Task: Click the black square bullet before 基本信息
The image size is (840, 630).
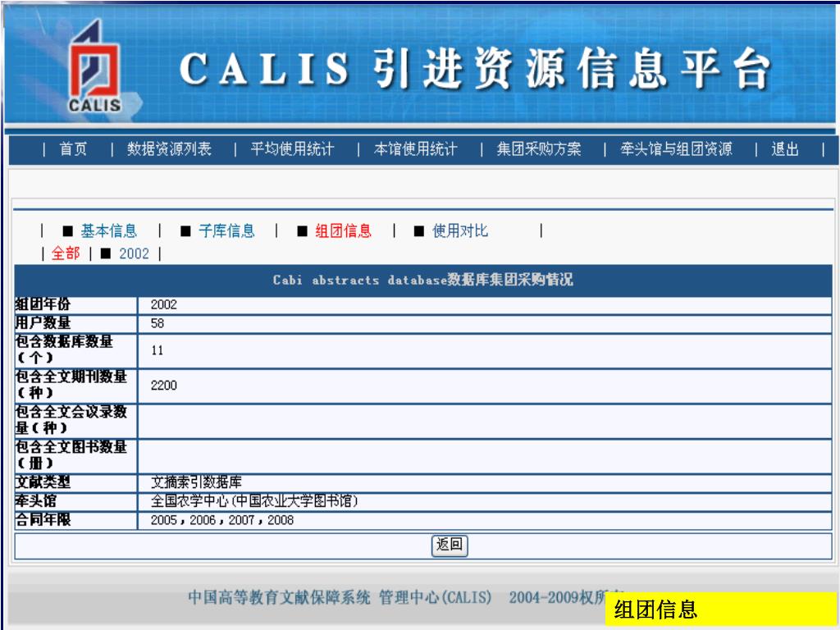Action: pyautogui.click(x=67, y=231)
